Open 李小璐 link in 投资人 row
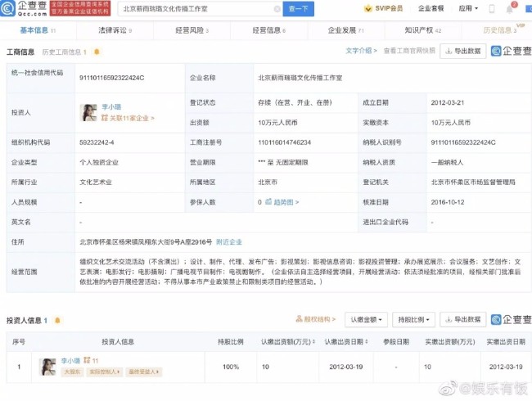The image size is (532, 401). coord(111,107)
